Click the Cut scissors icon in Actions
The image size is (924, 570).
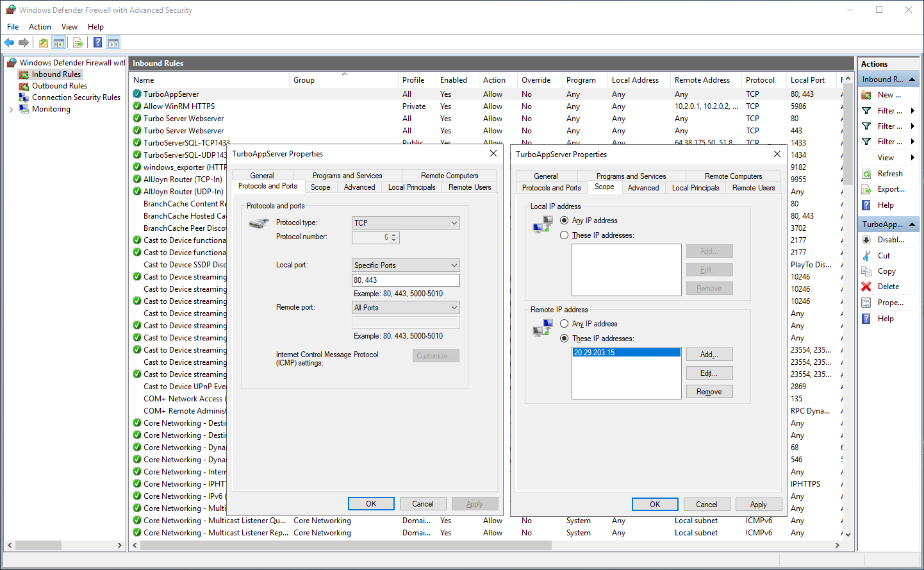click(866, 255)
